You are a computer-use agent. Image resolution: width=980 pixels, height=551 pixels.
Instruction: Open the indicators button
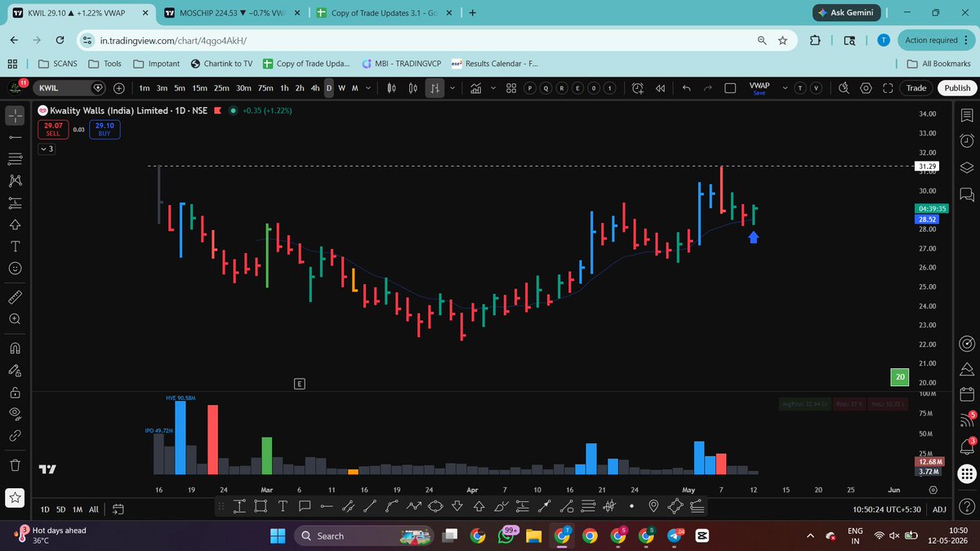[x=478, y=88]
